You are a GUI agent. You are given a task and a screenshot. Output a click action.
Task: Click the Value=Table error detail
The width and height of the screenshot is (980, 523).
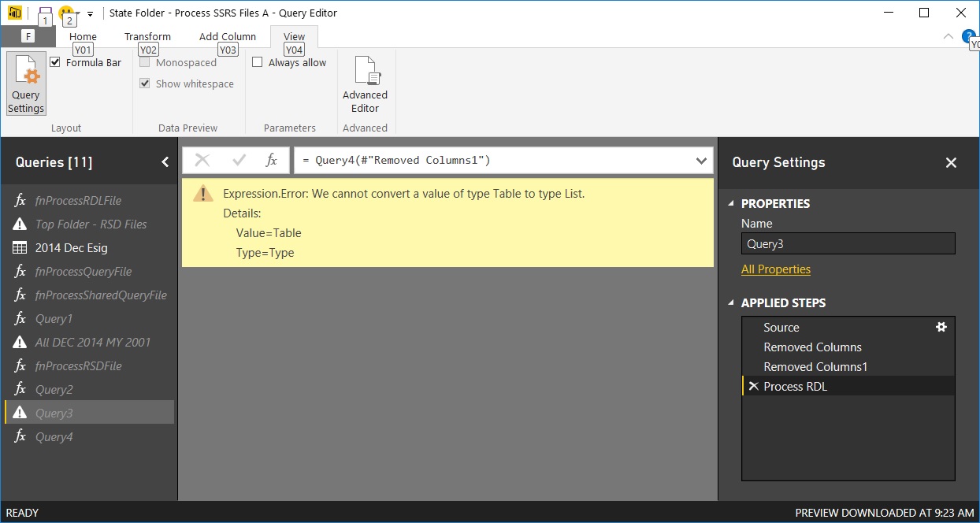point(269,233)
